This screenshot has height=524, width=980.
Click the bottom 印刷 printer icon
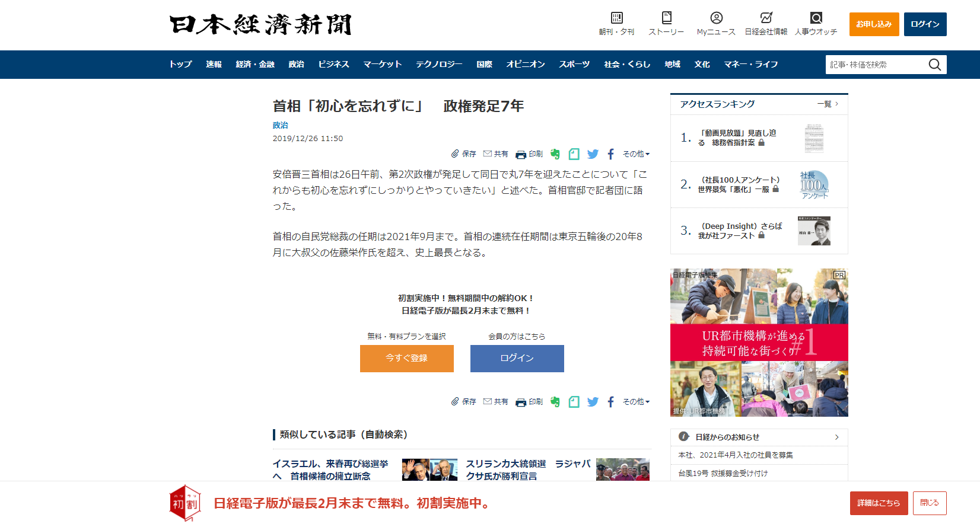coord(521,402)
